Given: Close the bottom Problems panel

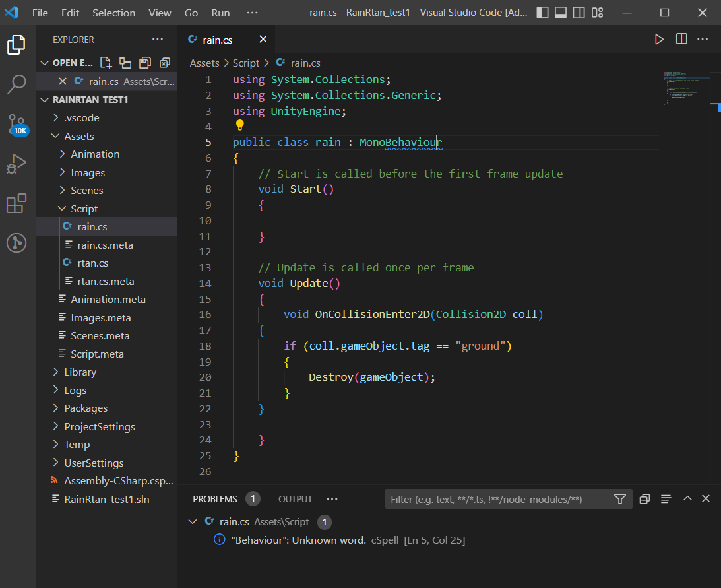Looking at the screenshot, I should tap(706, 498).
